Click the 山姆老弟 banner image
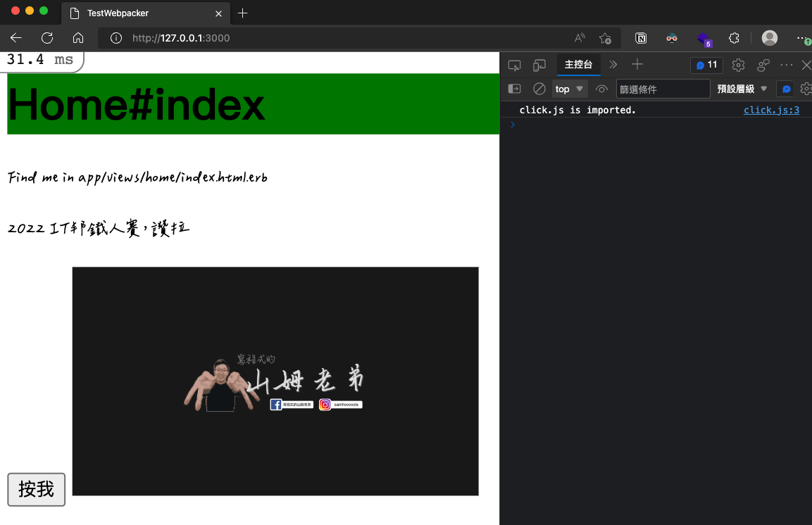 pyautogui.click(x=275, y=381)
